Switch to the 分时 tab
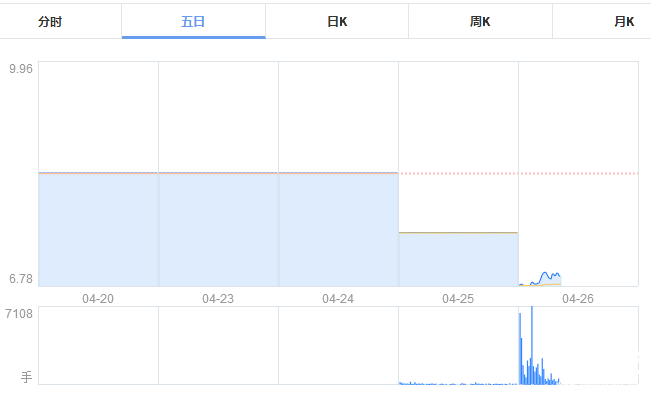This screenshot has width=651, height=393. click(50, 22)
